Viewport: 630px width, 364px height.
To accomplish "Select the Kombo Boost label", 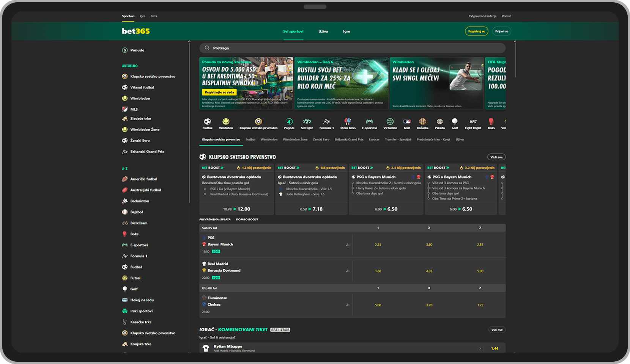I will [247, 220].
